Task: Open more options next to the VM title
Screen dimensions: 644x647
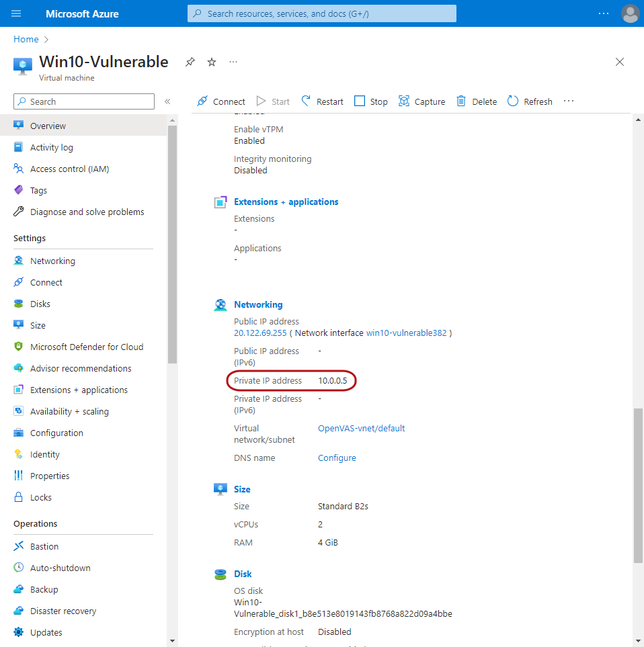Action: point(233,62)
